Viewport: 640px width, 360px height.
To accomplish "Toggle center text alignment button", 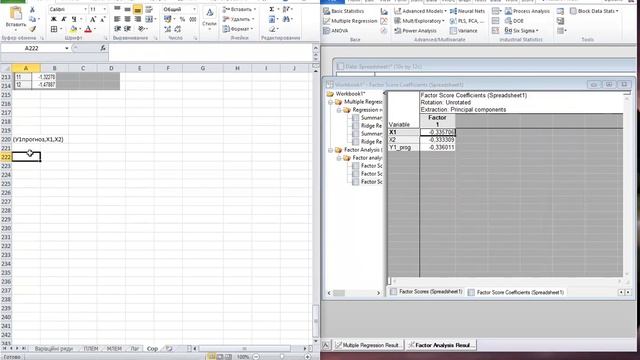I will pos(127,19).
